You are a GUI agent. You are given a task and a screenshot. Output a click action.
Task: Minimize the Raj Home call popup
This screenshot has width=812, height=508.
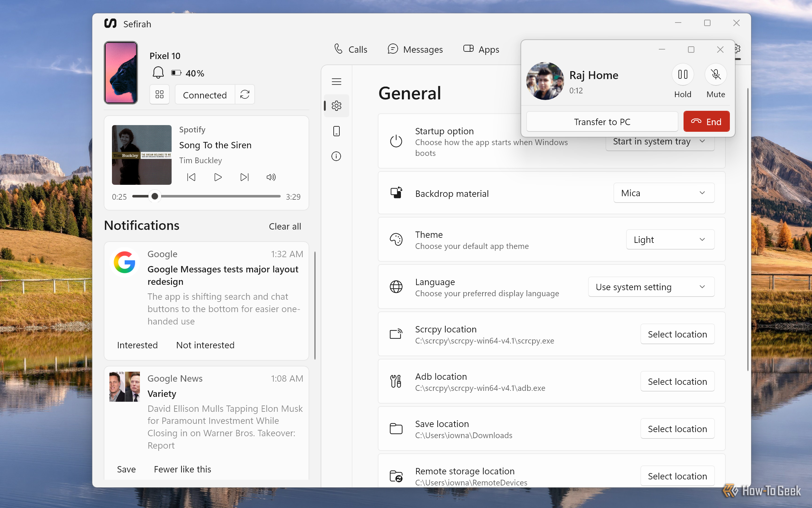[x=662, y=50]
